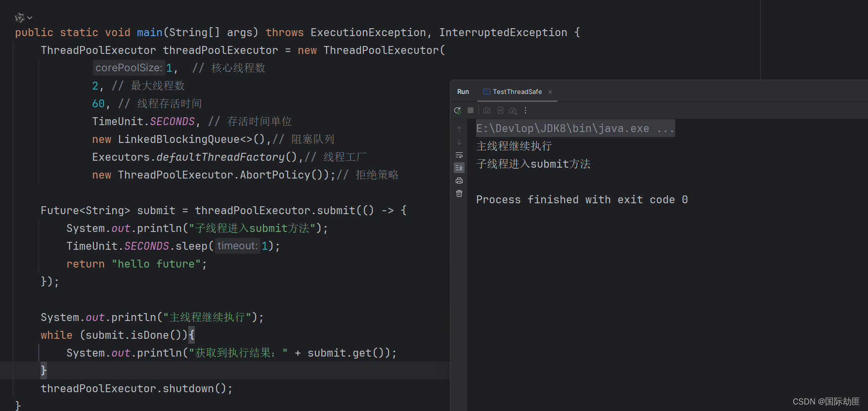Click the return keyword

tap(86, 264)
